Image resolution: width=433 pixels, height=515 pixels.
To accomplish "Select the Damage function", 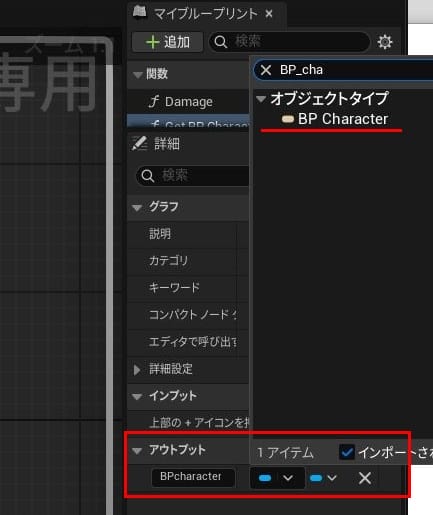I will pyautogui.click(x=189, y=102).
